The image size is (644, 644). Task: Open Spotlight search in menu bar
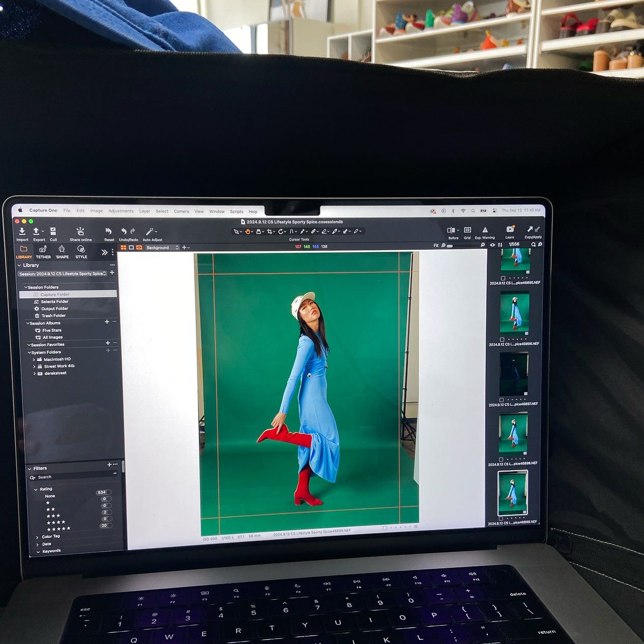(473, 211)
